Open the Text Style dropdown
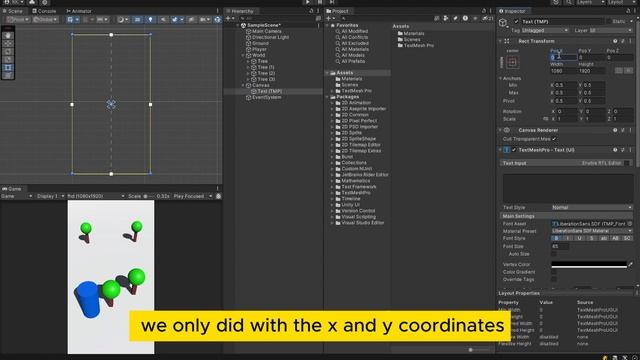The width and height of the screenshot is (640, 360). (x=592, y=207)
